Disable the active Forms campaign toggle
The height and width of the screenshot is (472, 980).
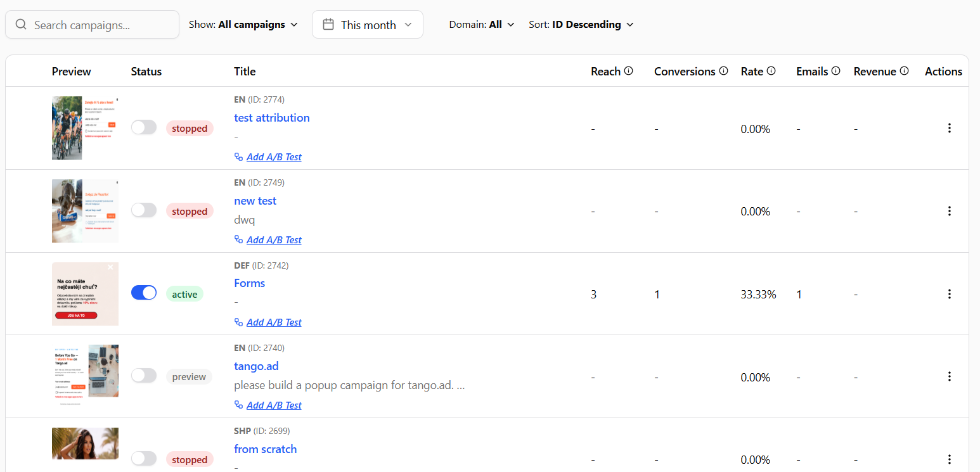(x=144, y=293)
